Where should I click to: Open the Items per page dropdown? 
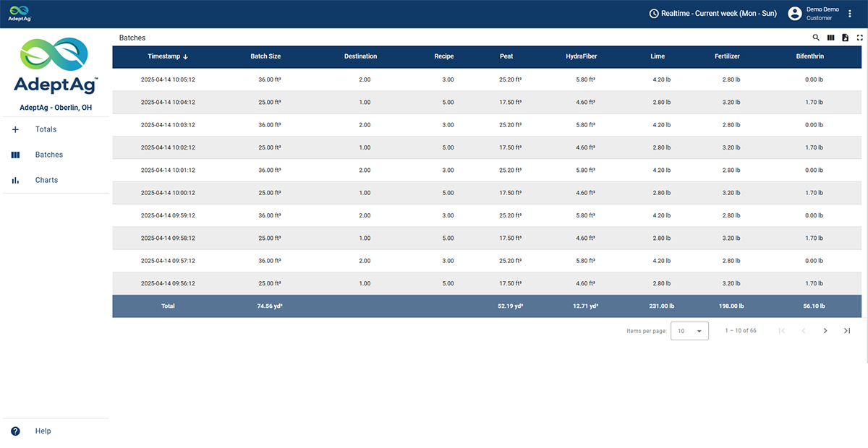click(x=689, y=331)
